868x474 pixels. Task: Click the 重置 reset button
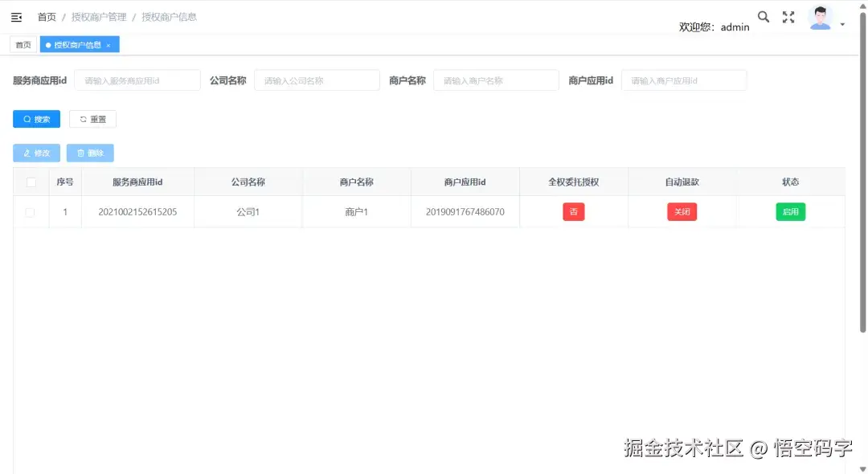[x=93, y=118]
